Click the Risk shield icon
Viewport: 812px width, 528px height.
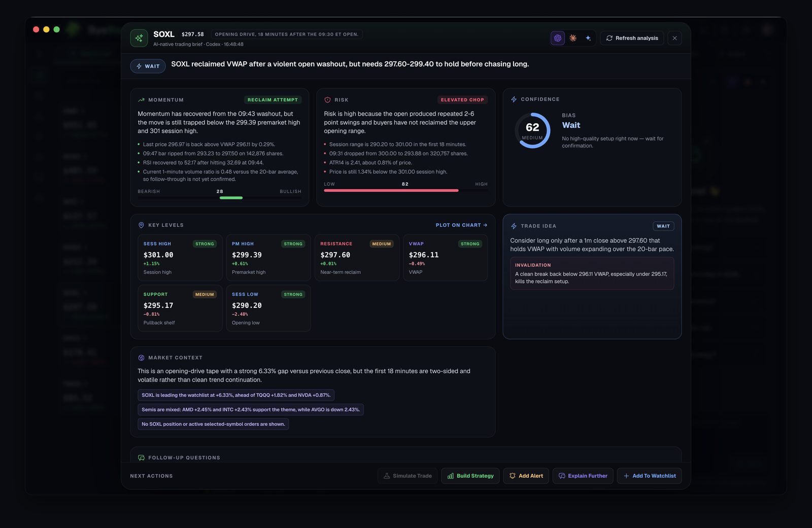point(327,100)
